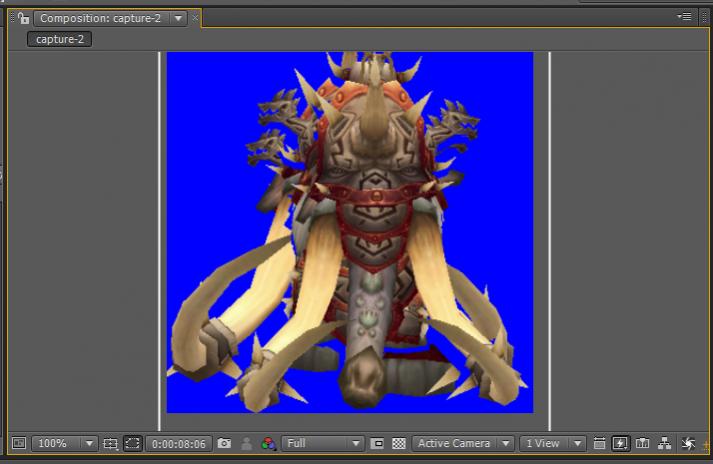This screenshot has width=713, height=464.
Task: Click the current time 0:00:08:06
Action: 178,443
